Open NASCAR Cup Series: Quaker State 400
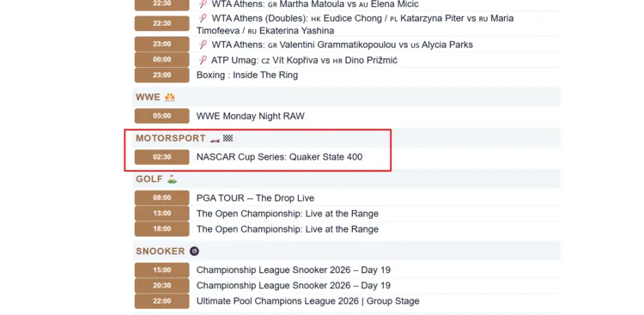Viewport: 644px width, 315px height. click(279, 157)
